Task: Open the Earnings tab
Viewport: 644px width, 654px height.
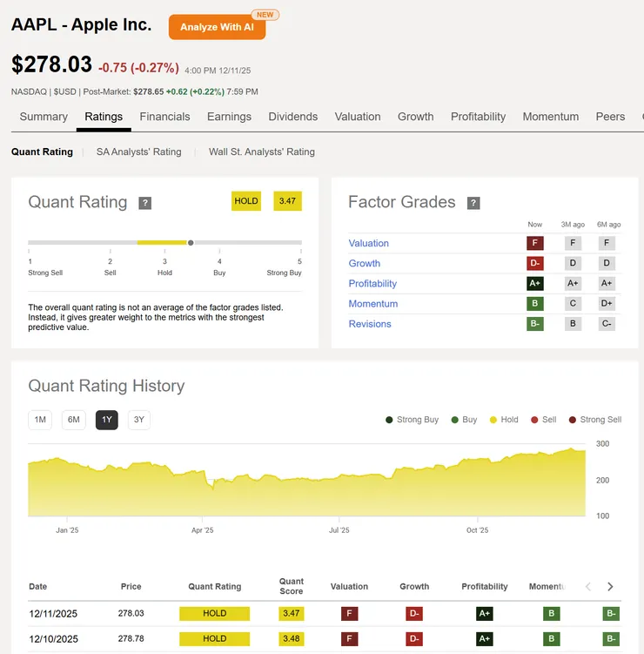Action: click(229, 117)
